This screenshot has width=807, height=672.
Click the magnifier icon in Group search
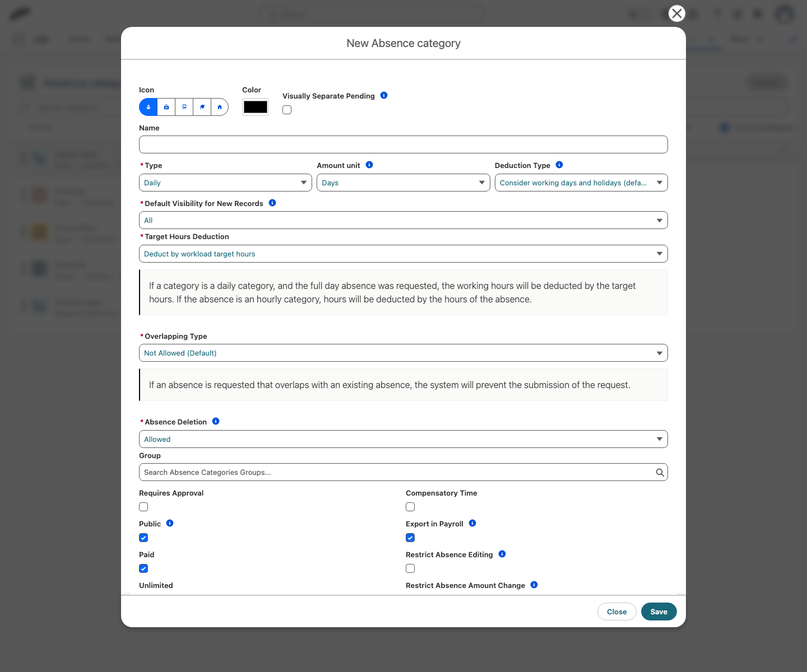click(660, 473)
